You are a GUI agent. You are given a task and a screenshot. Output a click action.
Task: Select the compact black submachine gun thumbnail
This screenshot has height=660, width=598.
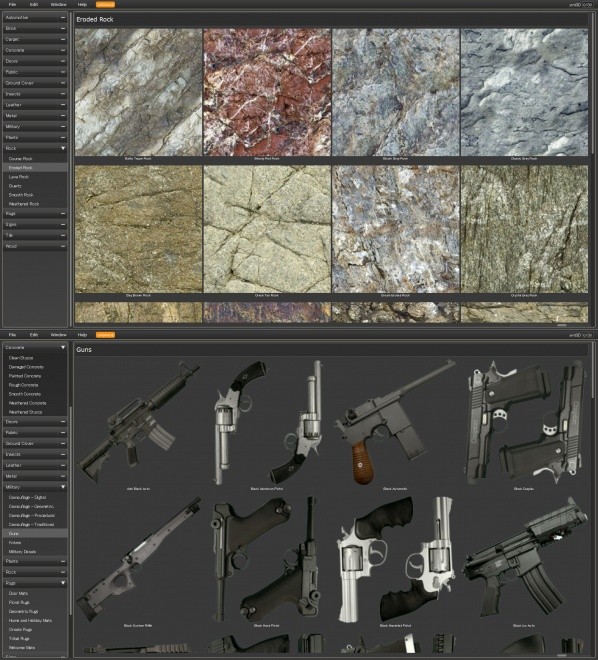coord(524,559)
